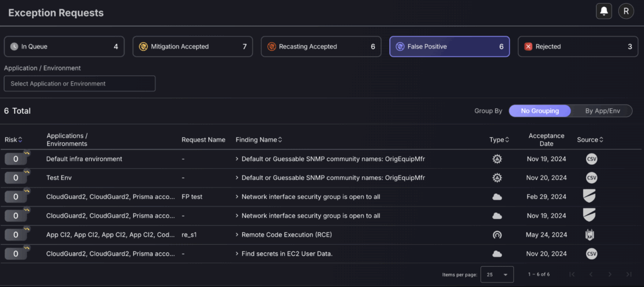Switch to the In Queue tab
This screenshot has width=644, height=287.
click(64, 47)
